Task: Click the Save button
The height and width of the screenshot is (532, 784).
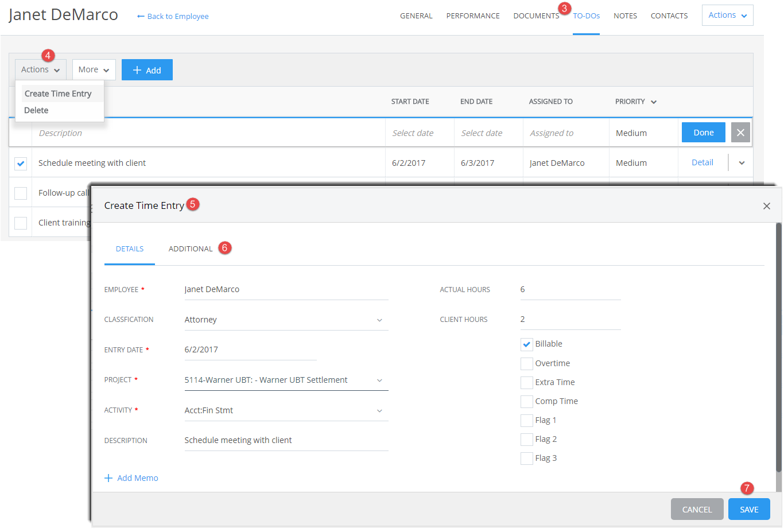Action: 749,510
